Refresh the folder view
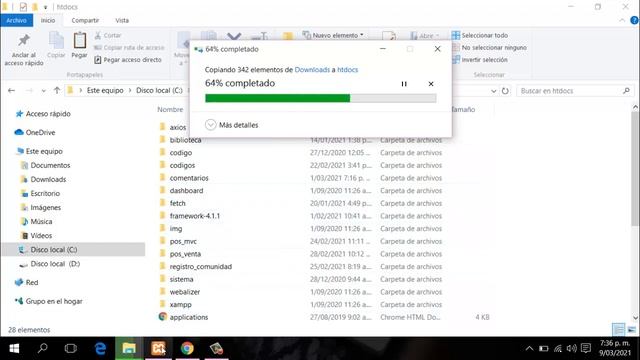Image resolution: width=640 pixels, height=360 pixels. (x=505, y=91)
